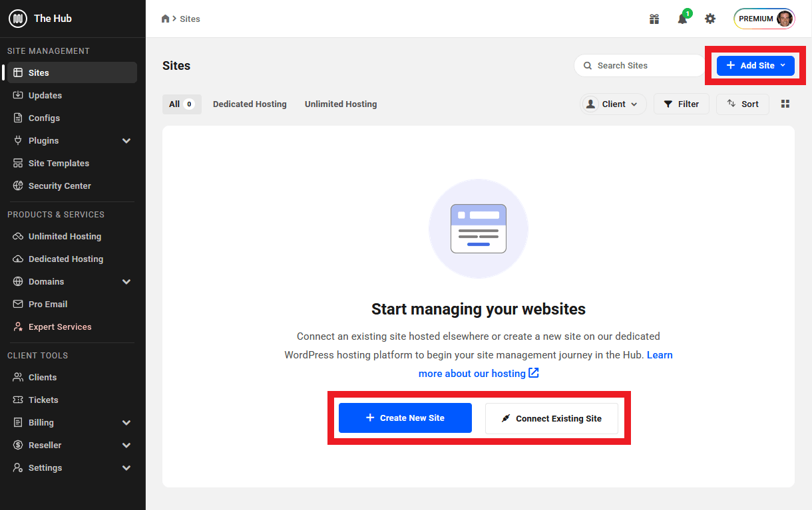Click the sidebar Settings user-gear icon
This screenshot has width=812, height=510.
coord(18,467)
